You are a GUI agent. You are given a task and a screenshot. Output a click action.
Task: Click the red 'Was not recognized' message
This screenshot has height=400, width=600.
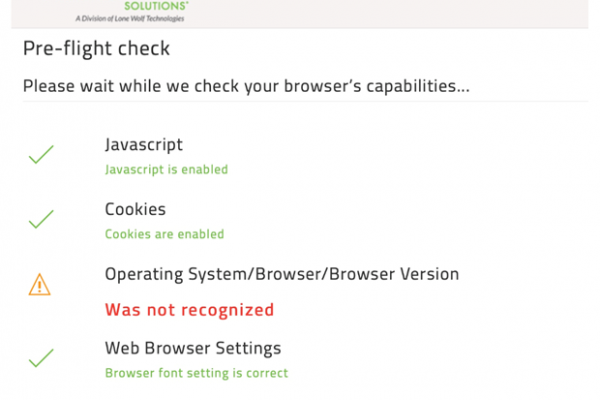(189, 310)
